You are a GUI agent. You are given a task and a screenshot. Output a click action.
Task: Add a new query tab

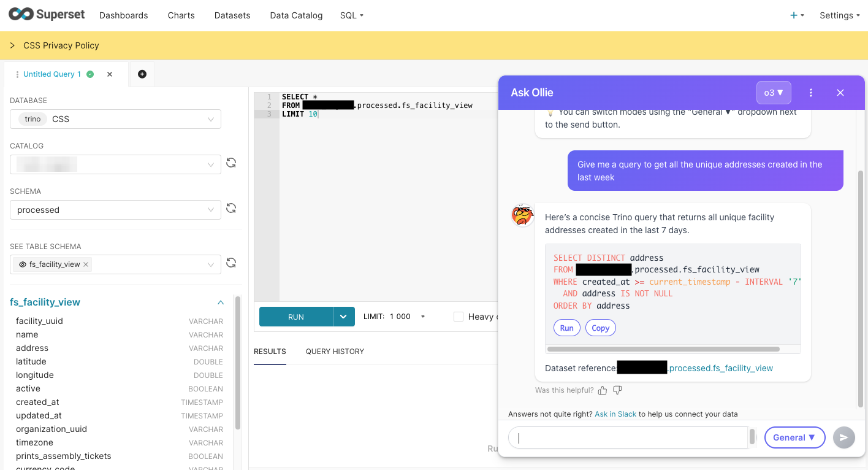coord(142,74)
